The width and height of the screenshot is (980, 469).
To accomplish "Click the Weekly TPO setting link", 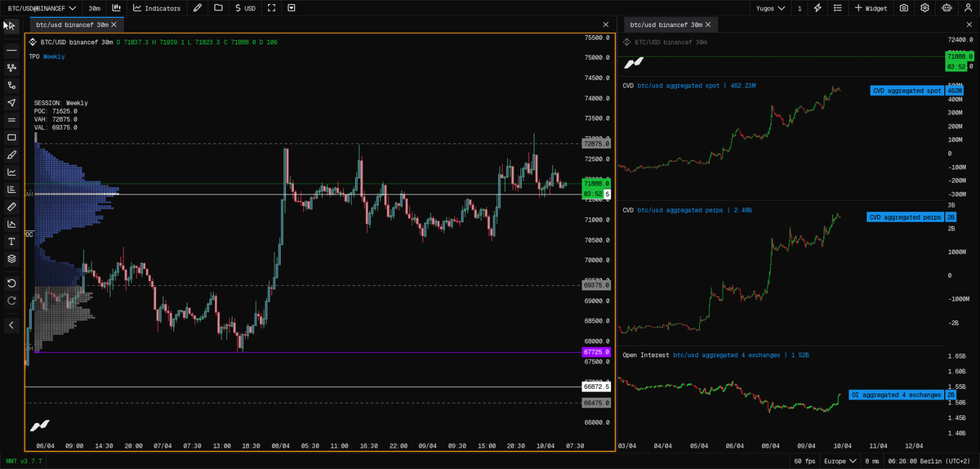I will [x=54, y=57].
